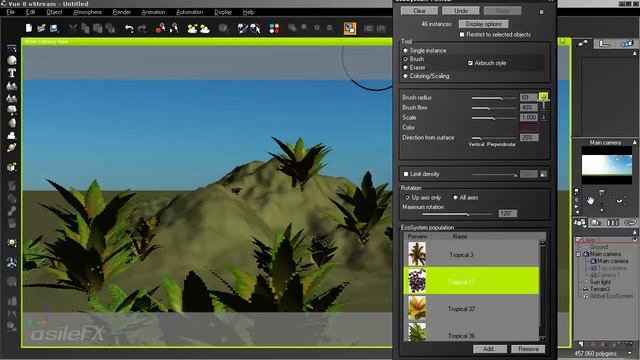Image resolution: width=640 pixels, height=360 pixels.
Task: Enable Limit density checkbox
Action: (x=406, y=174)
